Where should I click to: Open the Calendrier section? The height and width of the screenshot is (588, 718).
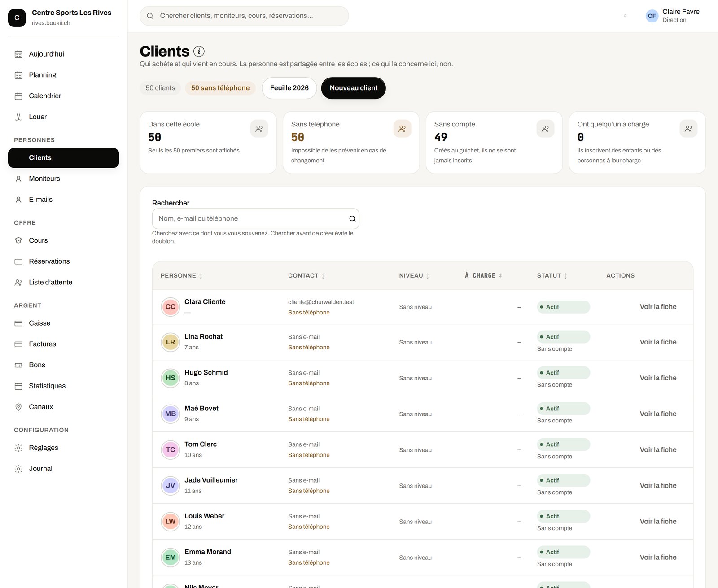tap(63, 96)
